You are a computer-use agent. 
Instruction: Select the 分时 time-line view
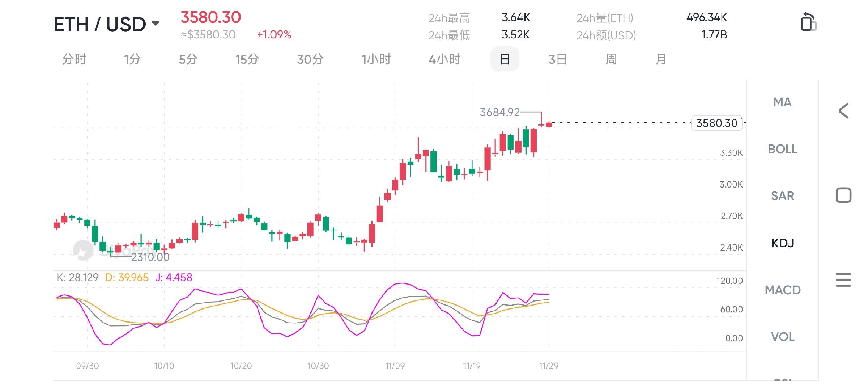(x=74, y=59)
